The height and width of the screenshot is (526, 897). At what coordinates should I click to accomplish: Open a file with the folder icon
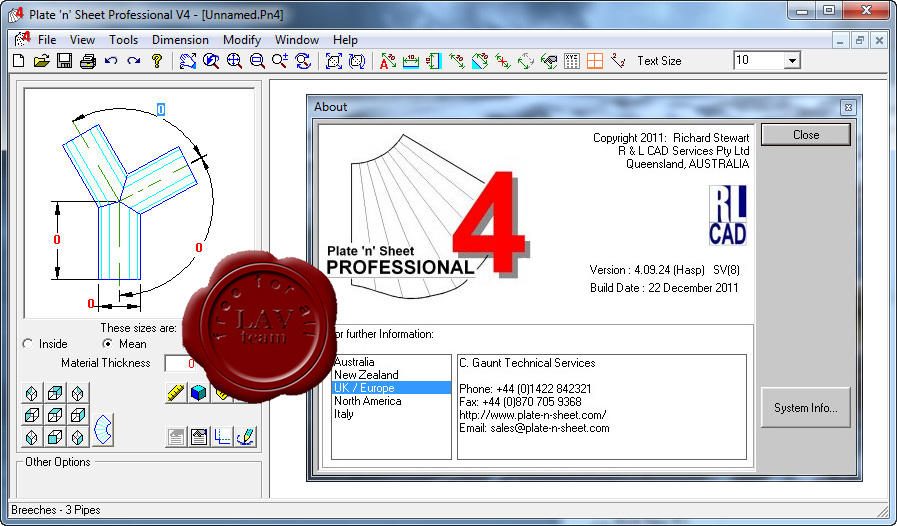click(41, 61)
